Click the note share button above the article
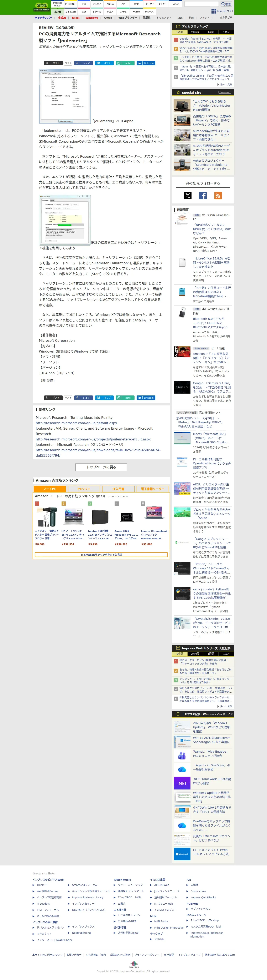This screenshot has width=267, height=980. click(x=125, y=63)
